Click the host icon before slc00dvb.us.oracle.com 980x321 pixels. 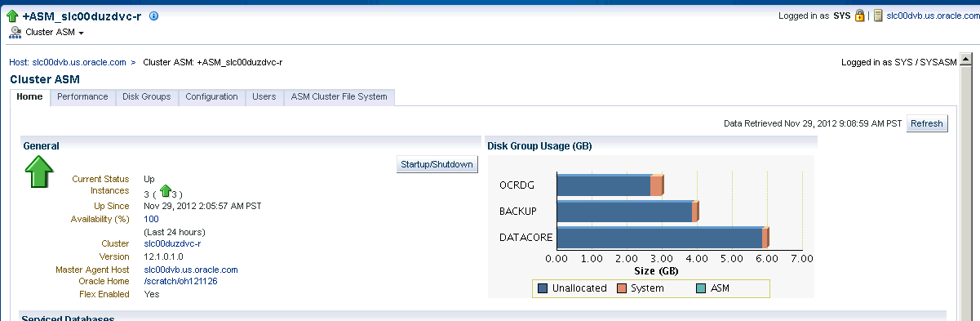[878, 16]
